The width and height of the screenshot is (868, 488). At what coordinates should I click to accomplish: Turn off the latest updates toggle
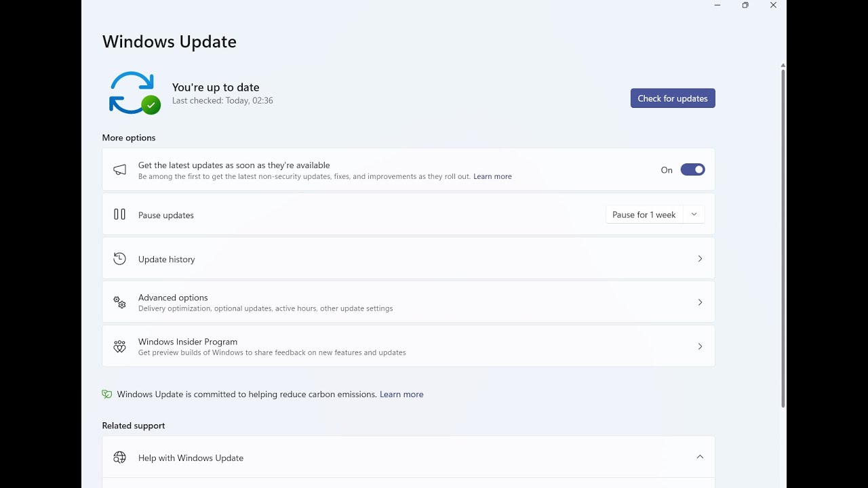point(692,169)
